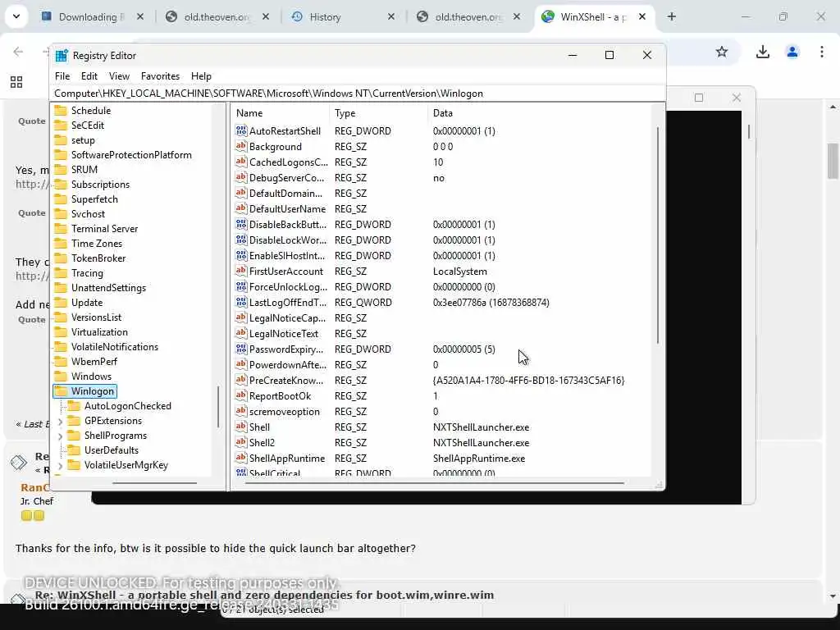Open the browser three-dot menu
The height and width of the screenshot is (630, 840).
822,52
